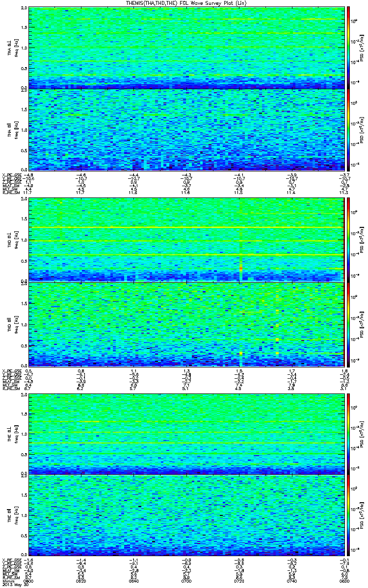This screenshot has width=368, height=588.
Task: Click the hhmm time axis label
Action: click(x=7, y=581)
